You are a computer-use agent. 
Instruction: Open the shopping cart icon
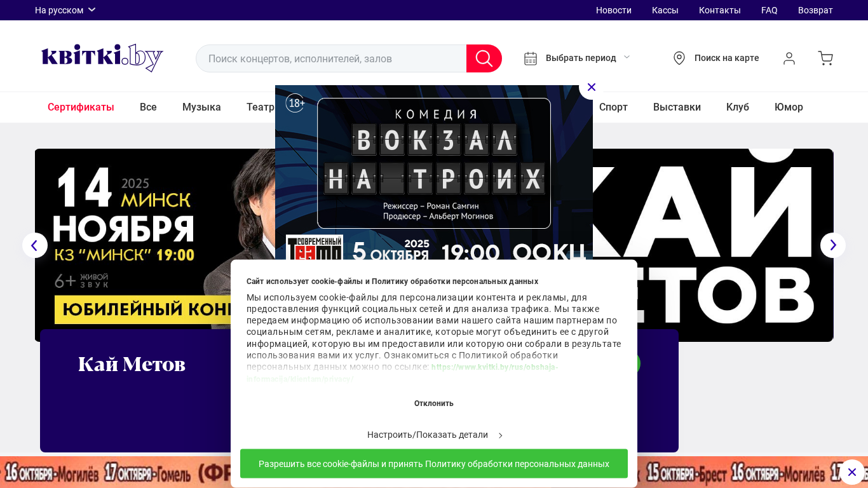coord(825,58)
